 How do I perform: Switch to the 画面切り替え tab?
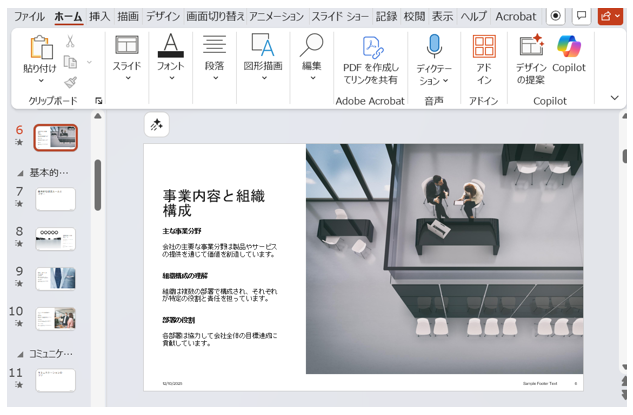click(215, 17)
